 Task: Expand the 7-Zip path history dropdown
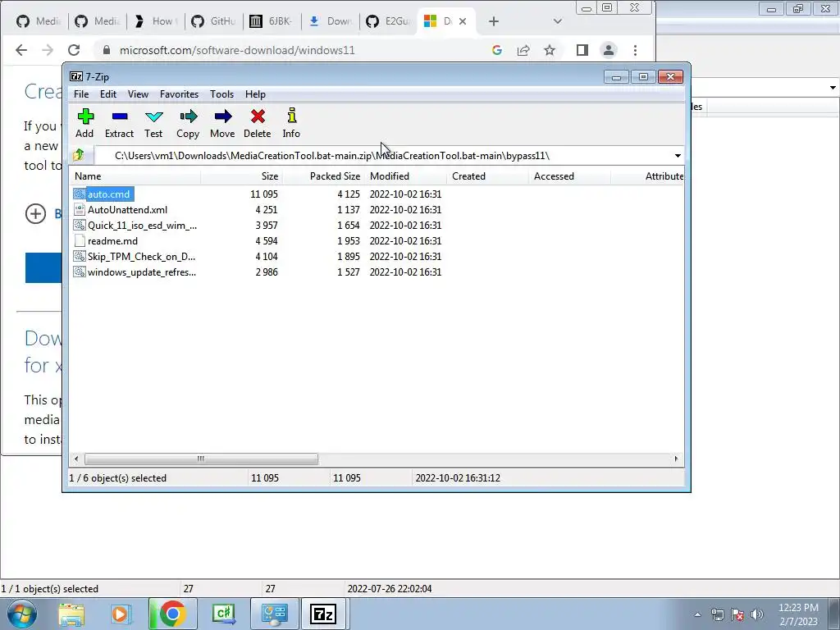pyautogui.click(x=678, y=155)
